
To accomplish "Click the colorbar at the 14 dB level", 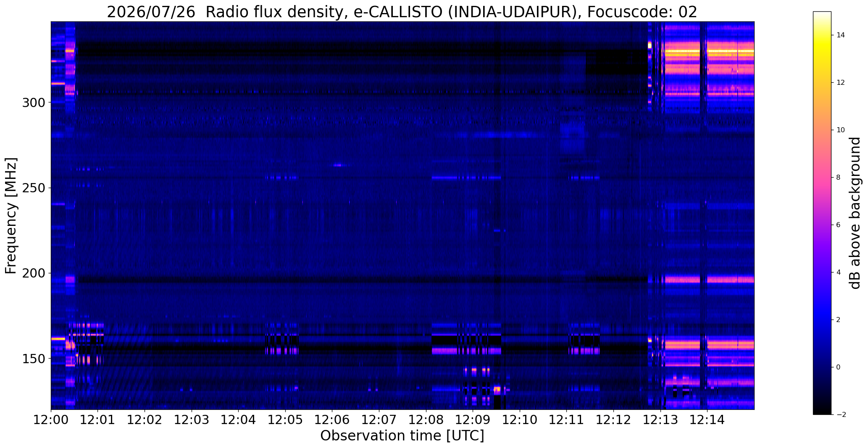I will (x=822, y=35).
